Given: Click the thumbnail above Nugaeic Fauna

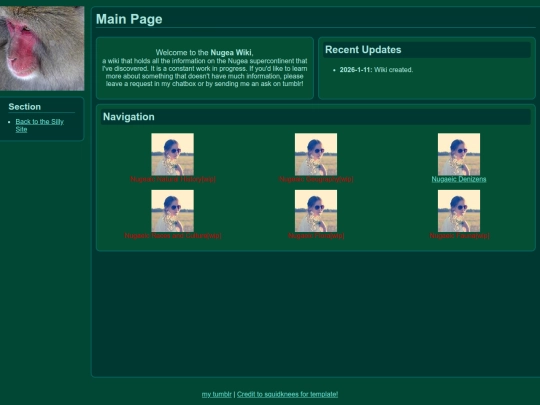Looking at the screenshot, I should [459, 211].
